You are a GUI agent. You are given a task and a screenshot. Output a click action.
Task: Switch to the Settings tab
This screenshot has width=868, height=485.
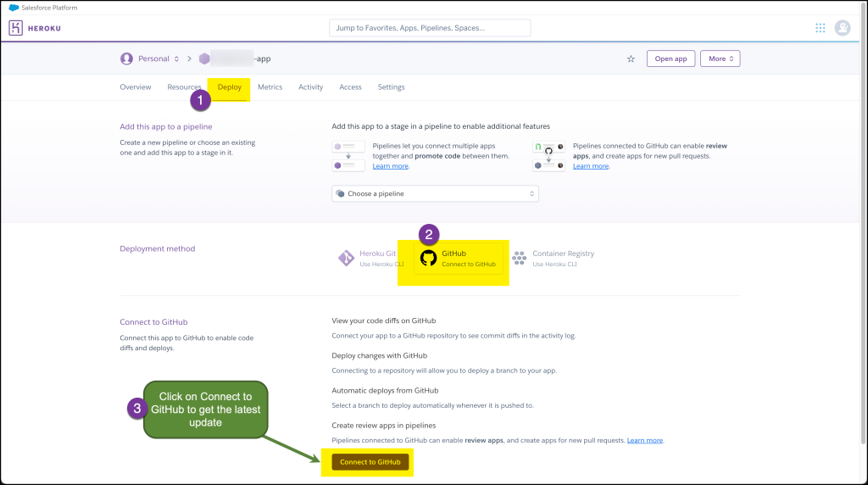(392, 87)
